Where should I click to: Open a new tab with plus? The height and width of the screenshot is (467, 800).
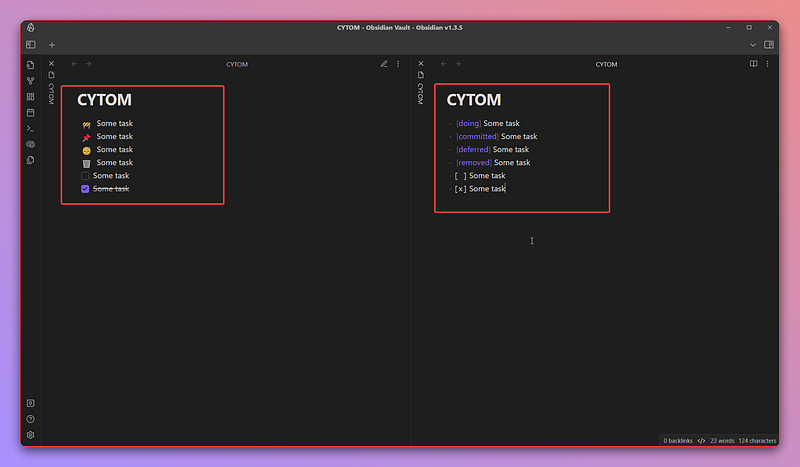(52, 45)
